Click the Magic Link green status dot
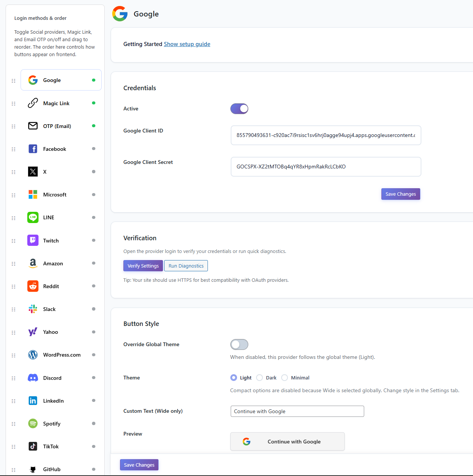The width and height of the screenshot is (473, 476). (93, 103)
